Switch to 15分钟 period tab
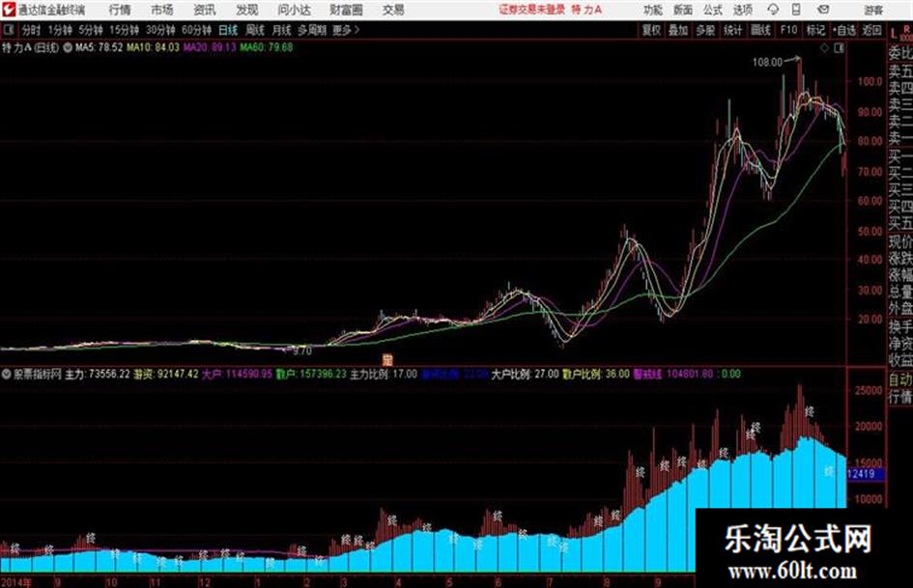Image resolution: width=913 pixels, height=588 pixels. 124,30
